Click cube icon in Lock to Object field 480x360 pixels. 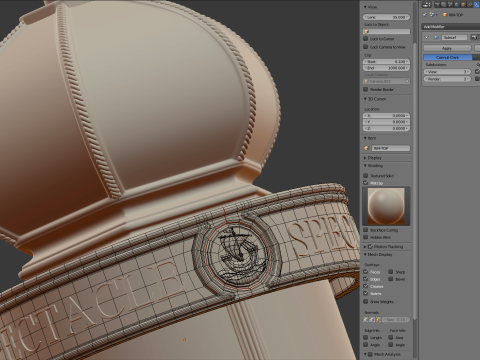point(367,31)
